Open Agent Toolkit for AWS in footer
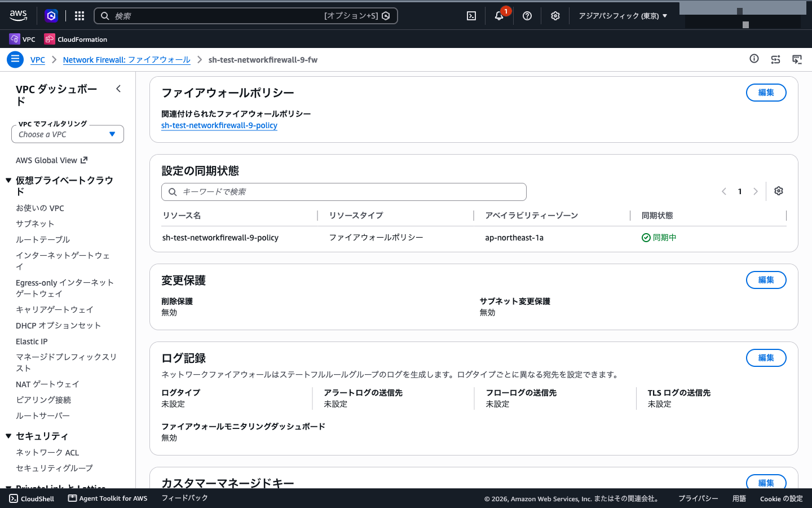The height and width of the screenshot is (508, 812). pyautogui.click(x=108, y=498)
